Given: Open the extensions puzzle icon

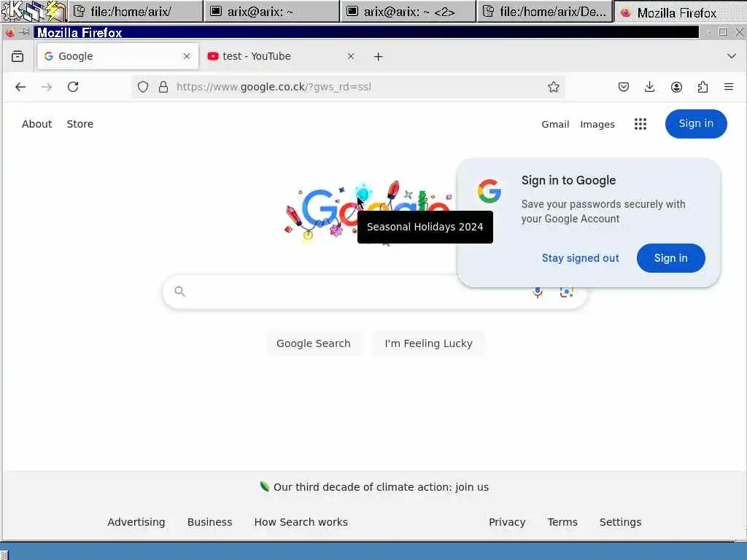Looking at the screenshot, I should tap(703, 87).
